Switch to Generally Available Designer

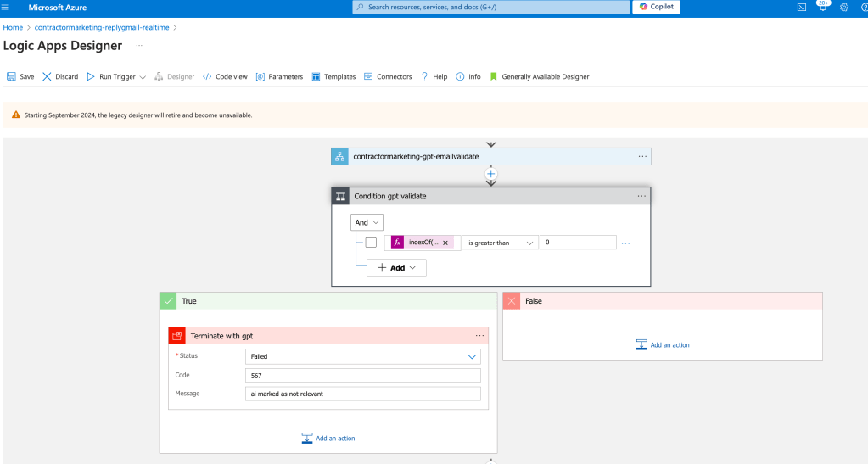pos(540,76)
